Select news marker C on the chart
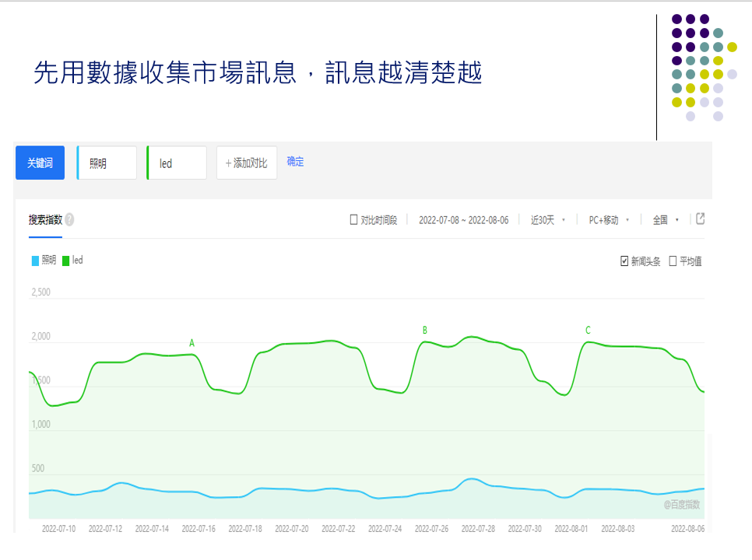 click(589, 331)
